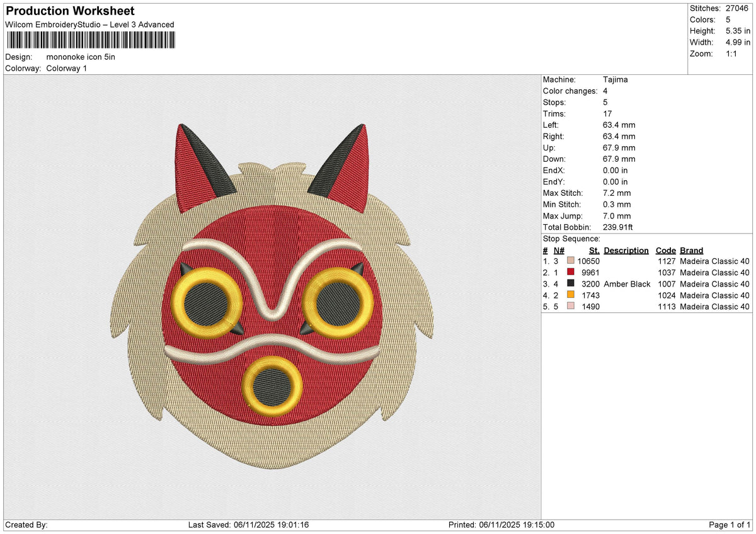
Task: Select the 'Production Worksheet' heading
Action: click(70, 11)
